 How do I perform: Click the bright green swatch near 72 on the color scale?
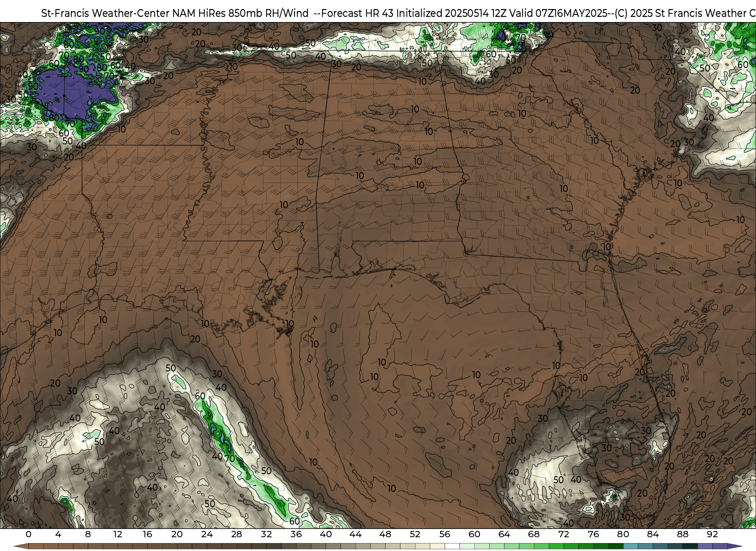click(556, 546)
